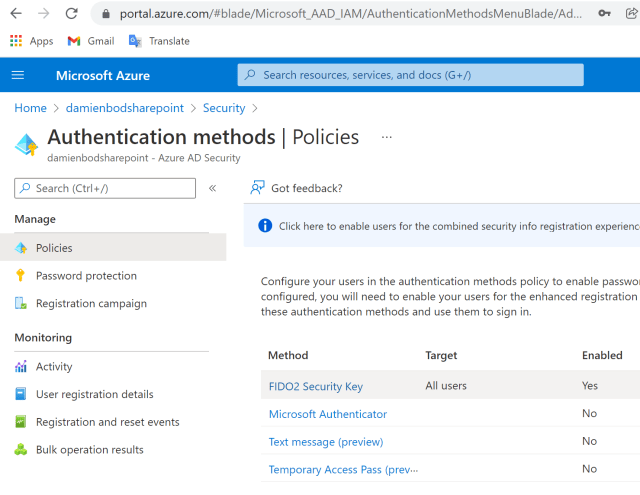This screenshot has width=640, height=495.
Task: Go to Registration campaign
Action: [91, 304]
